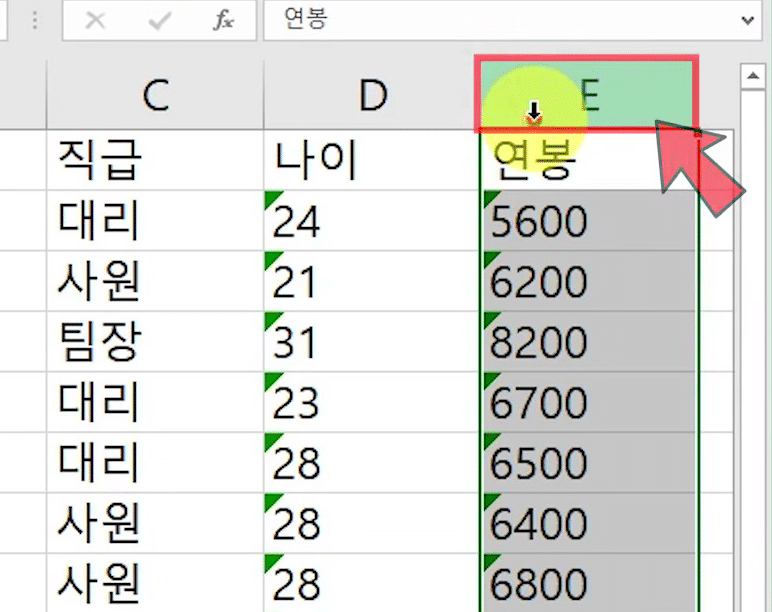Select the cell containing 24
The width and height of the screenshot is (772, 612).
click(372, 221)
